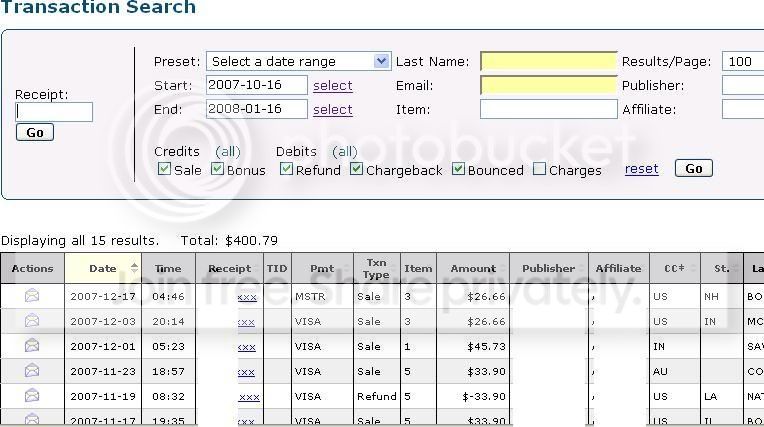Click the Total: $400.79 text
This screenshot has width=764, height=427.
pos(229,240)
